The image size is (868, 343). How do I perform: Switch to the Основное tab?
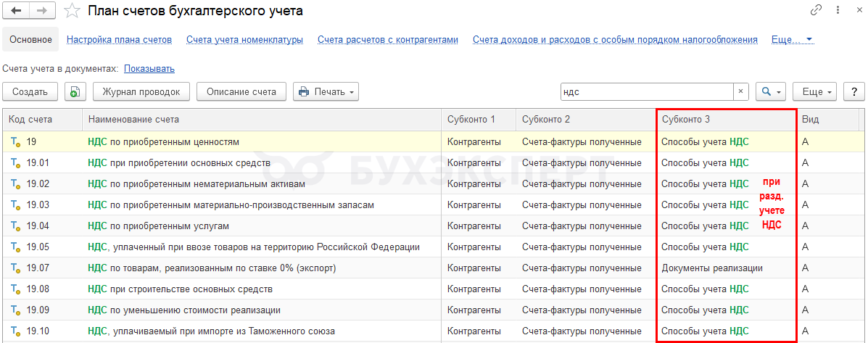pos(30,40)
